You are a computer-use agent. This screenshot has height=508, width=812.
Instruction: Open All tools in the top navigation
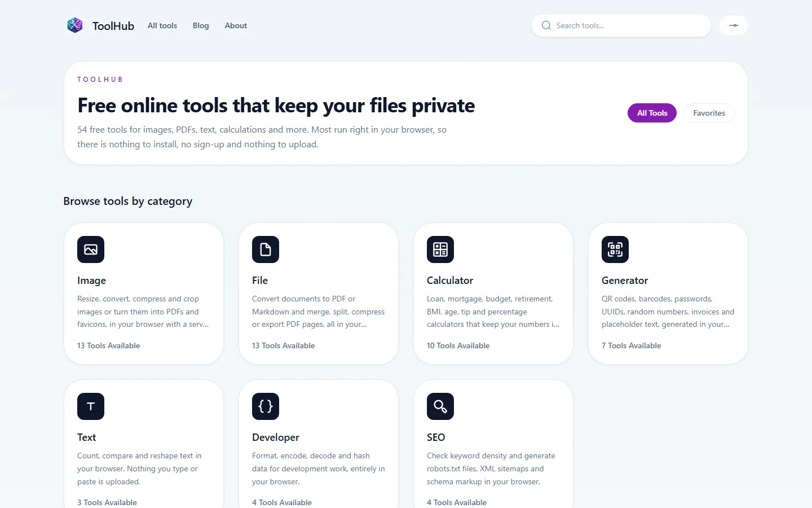pos(162,25)
